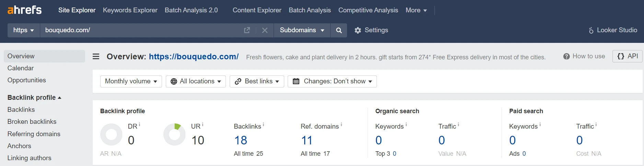Image resolution: width=644 pixels, height=166 pixels.
Task: Toggle the hamburger sidebar menu icon
Action: point(96,56)
